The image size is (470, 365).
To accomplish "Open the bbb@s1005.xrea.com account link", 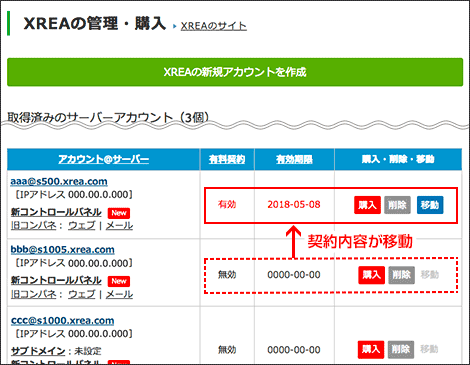I will pos(63,250).
